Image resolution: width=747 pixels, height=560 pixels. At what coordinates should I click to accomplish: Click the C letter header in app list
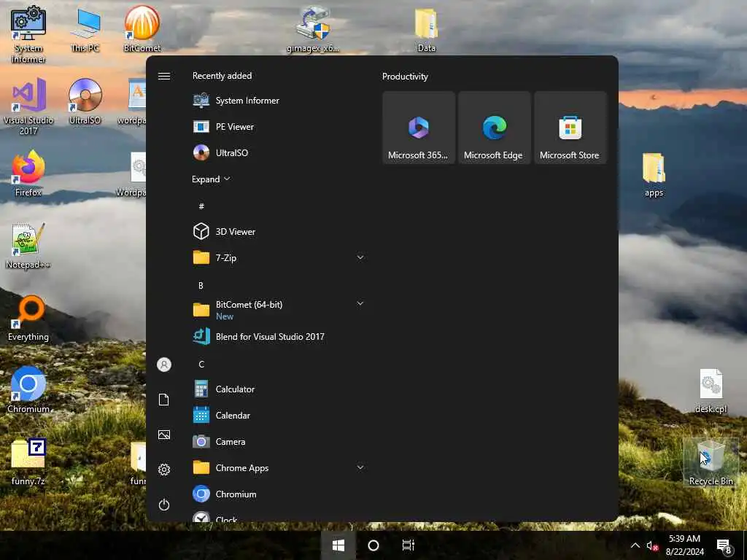pos(201,365)
